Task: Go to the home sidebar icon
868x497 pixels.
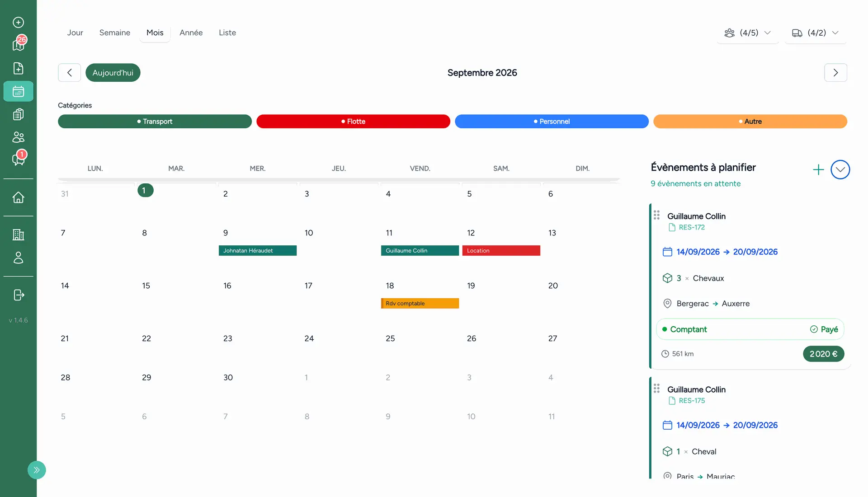Action: pos(18,197)
